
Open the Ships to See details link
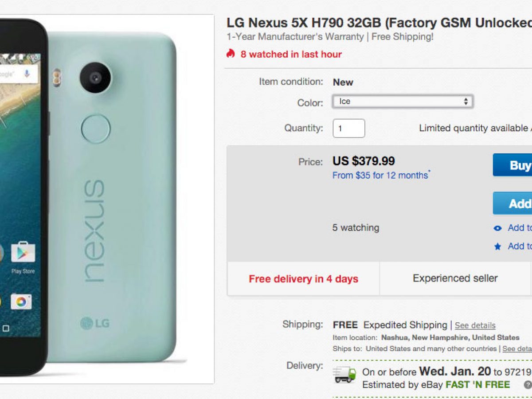517,348
